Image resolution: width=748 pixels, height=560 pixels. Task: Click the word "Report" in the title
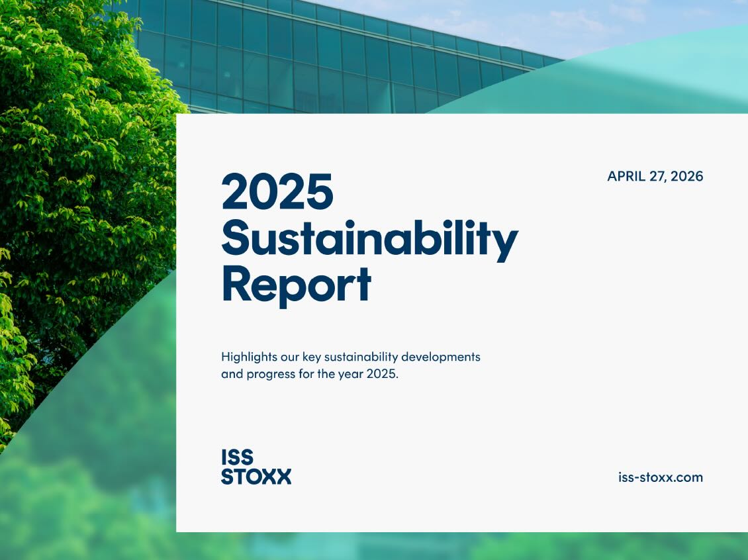point(296,283)
